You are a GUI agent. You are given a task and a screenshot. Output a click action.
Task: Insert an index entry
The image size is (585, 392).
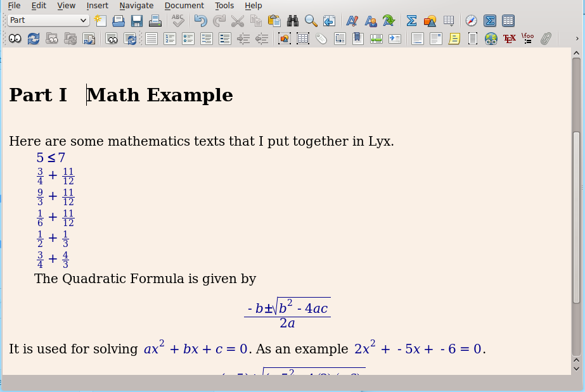point(376,39)
